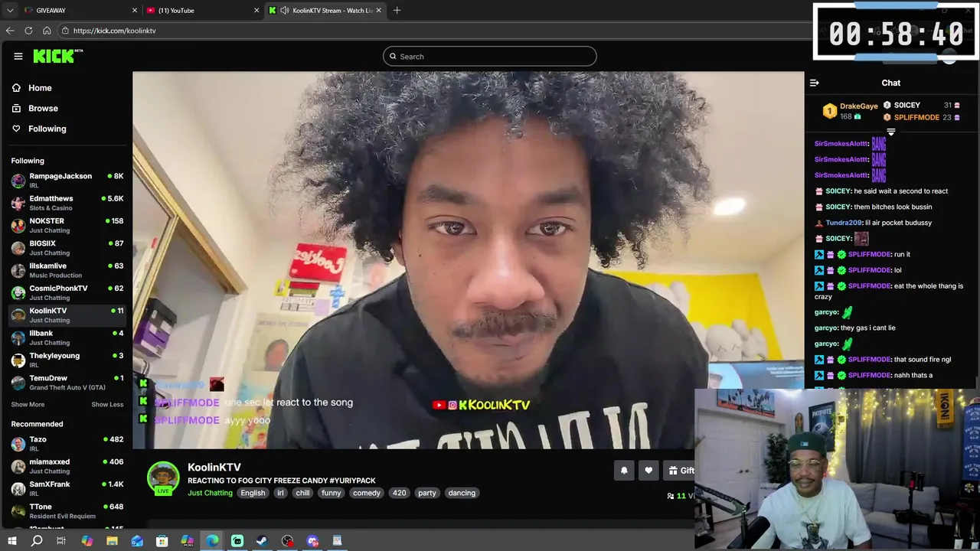This screenshot has width=980, height=551.
Task: Go to Home in sidebar
Action: [40, 88]
